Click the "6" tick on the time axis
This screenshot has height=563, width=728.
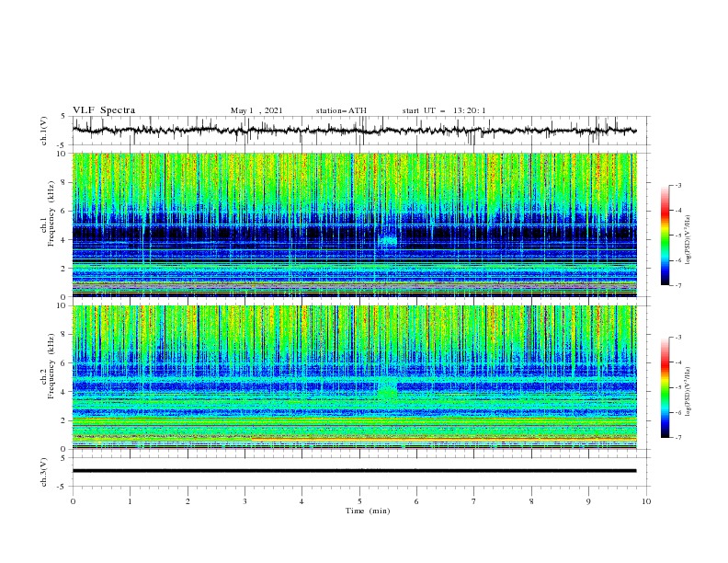[416, 501]
